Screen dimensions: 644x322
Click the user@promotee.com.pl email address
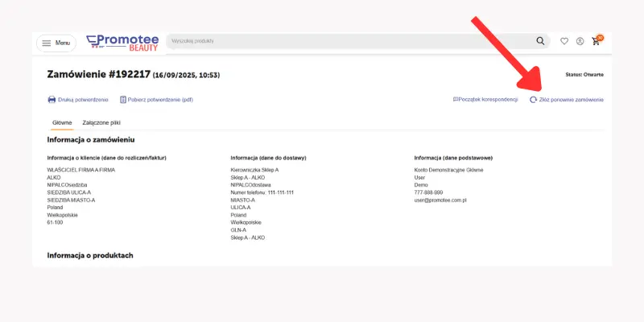pyautogui.click(x=441, y=200)
